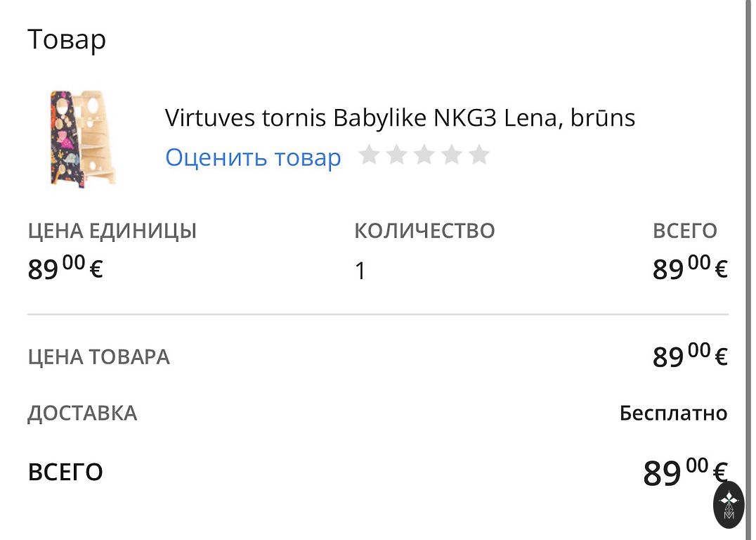Viewport: 756px width, 540px height.
Task: Give a four-star rating
Action: 451,155
